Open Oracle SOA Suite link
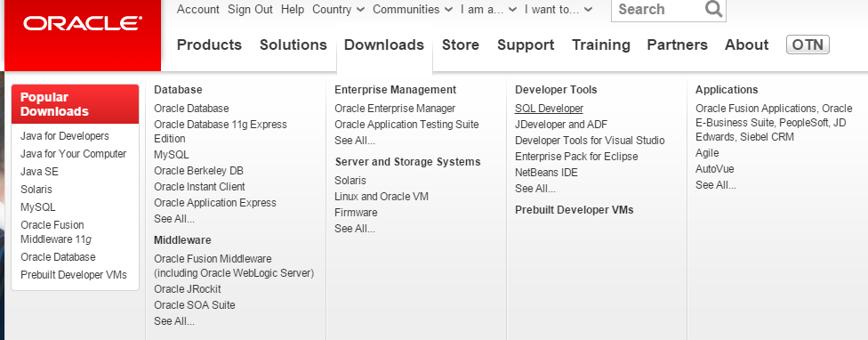The image size is (868, 340). 194,305
